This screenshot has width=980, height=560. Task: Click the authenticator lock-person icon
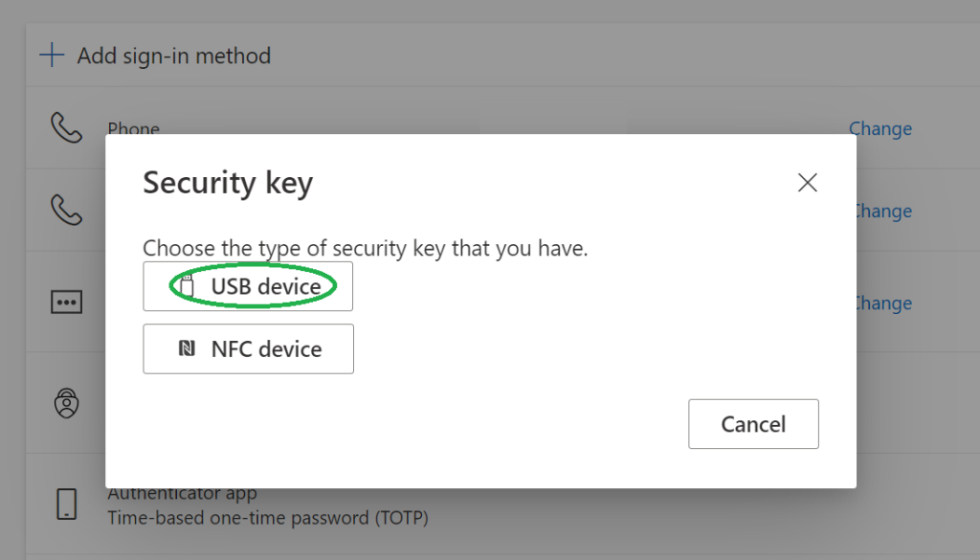pos(66,403)
